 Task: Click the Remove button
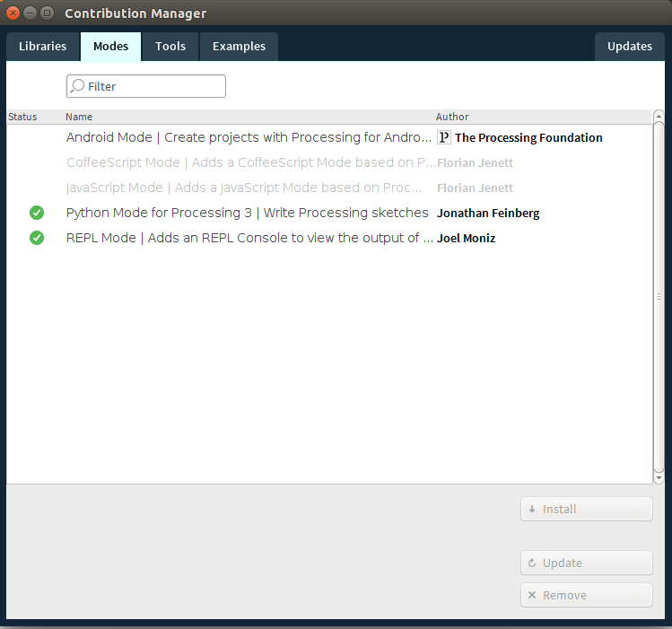pos(586,595)
